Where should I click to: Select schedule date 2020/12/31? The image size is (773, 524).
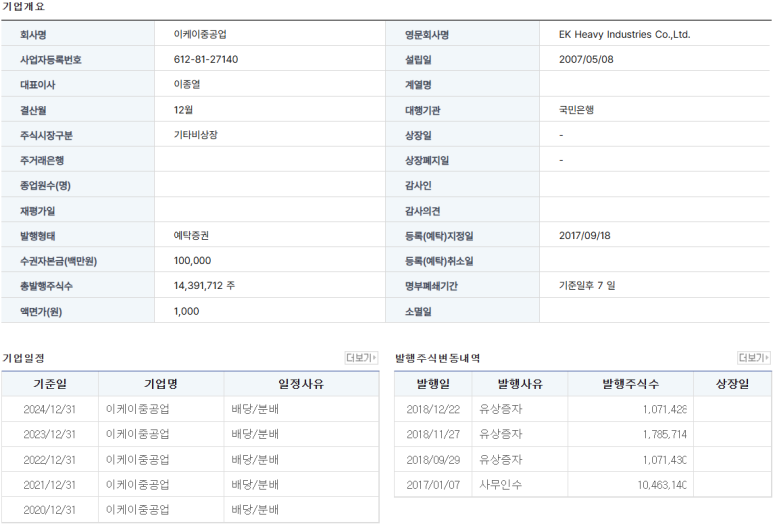coord(49,510)
